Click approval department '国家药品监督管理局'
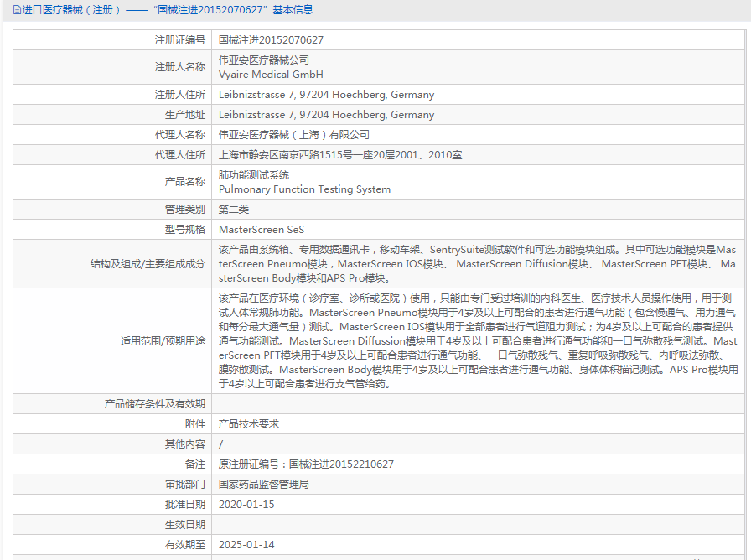751x560 pixels. (x=264, y=485)
